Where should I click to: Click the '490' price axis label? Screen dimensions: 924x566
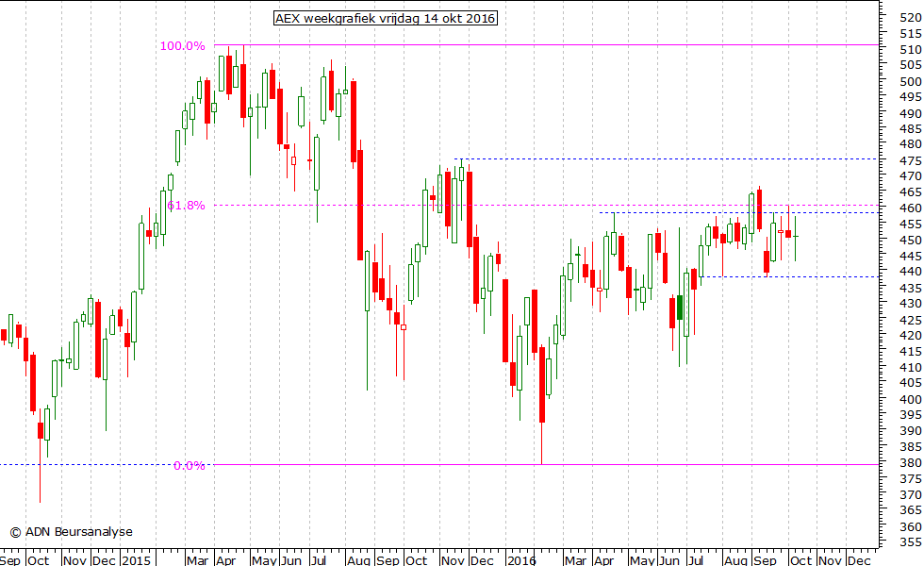tap(911, 113)
